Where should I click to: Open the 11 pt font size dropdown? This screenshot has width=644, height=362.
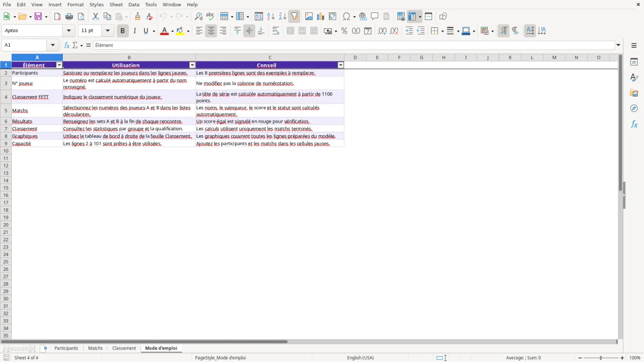pos(107,31)
